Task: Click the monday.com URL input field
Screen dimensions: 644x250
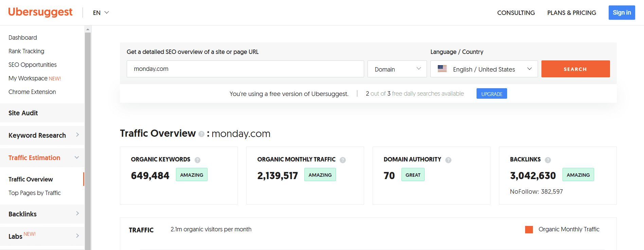Action: click(245, 69)
